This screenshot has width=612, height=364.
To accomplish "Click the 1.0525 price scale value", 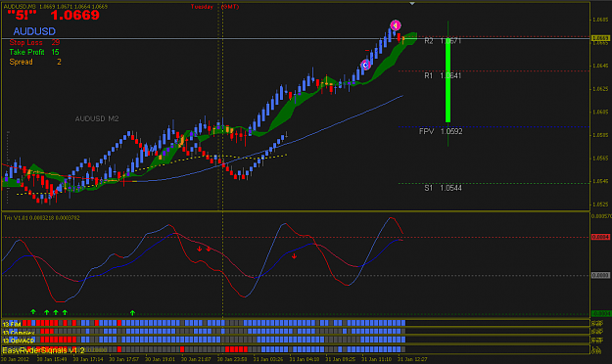I will (600, 205).
